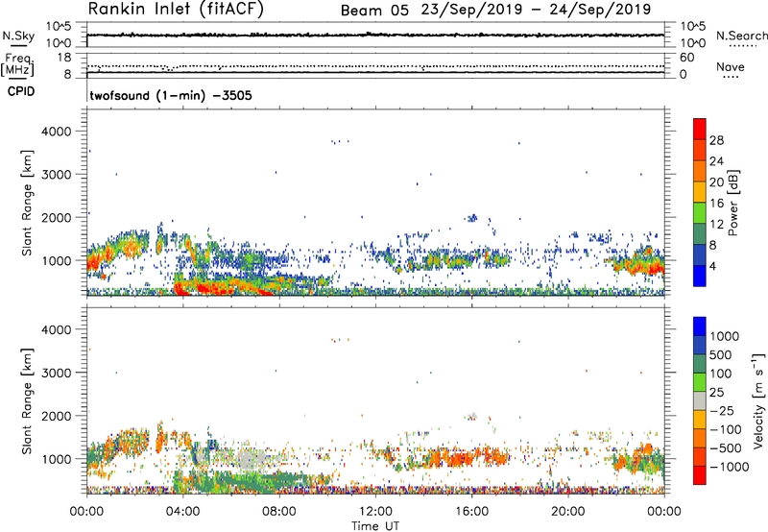Click the light green 12 dB power colorbar segment
The width and height of the screenshot is (768, 532).
click(x=700, y=212)
